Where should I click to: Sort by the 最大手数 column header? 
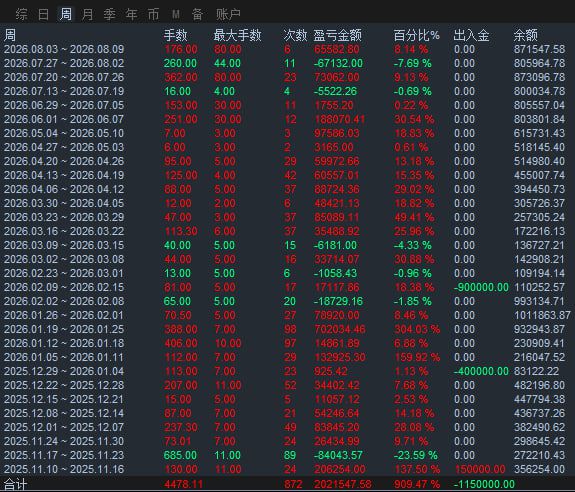click(237, 35)
